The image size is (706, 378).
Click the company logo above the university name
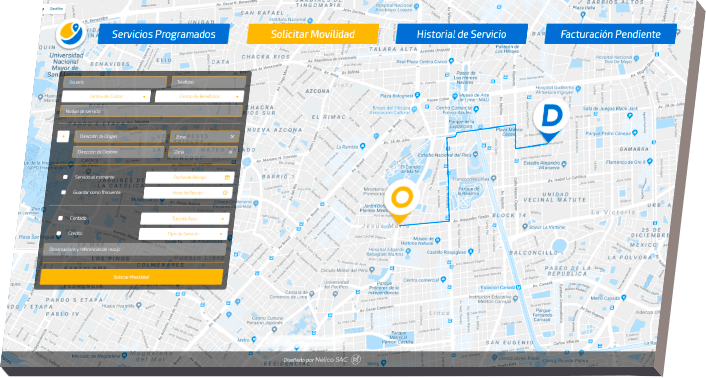(71, 35)
